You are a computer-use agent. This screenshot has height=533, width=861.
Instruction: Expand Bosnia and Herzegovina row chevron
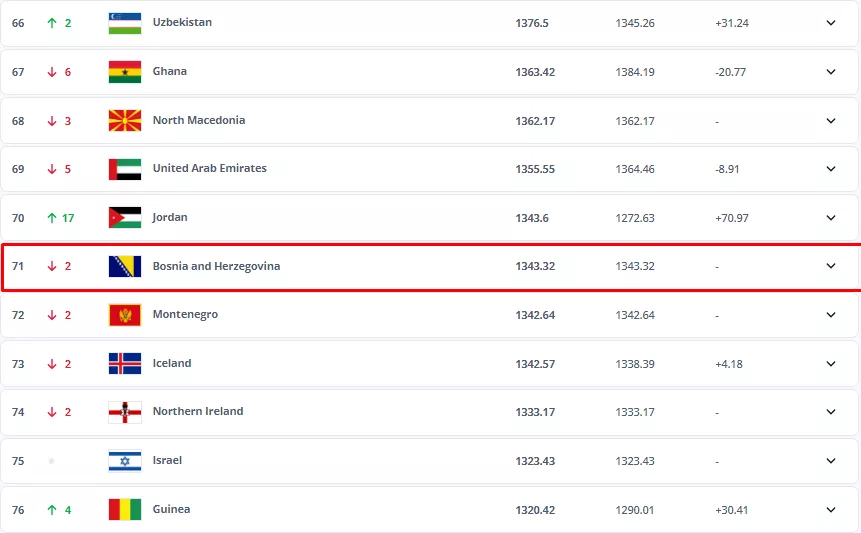pyautogui.click(x=830, y=266)
